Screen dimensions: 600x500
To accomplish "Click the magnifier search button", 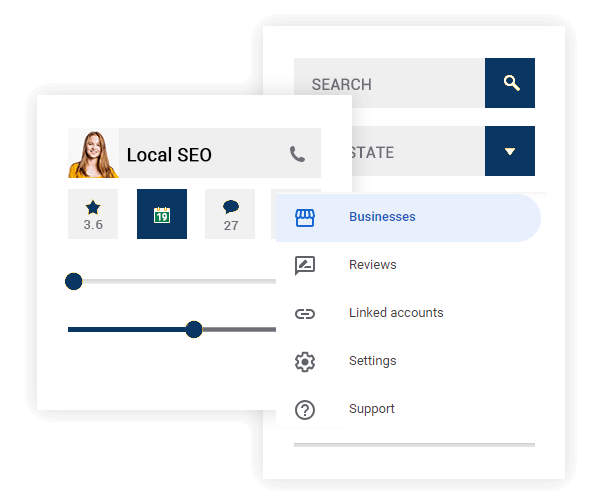I will point(510,83).
